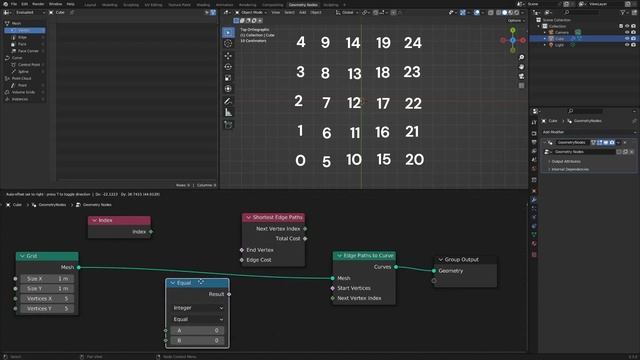Toggle Collection visibility eye in outliner

627,26
